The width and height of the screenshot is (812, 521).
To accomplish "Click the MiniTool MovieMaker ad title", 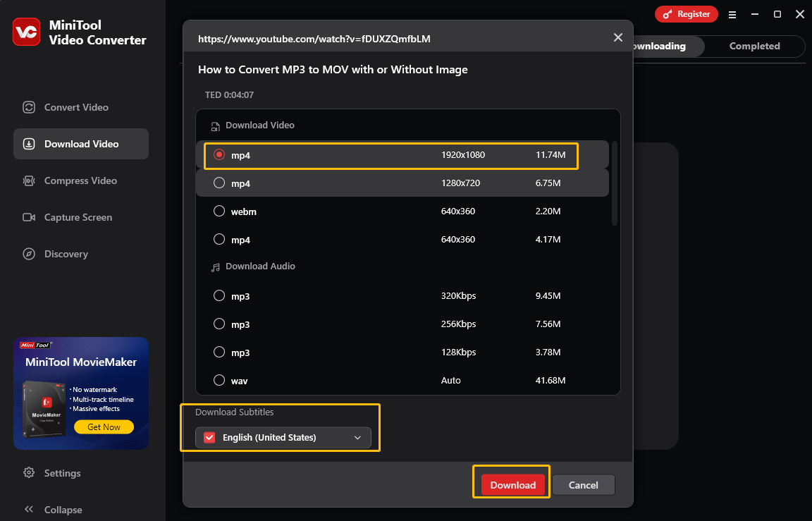I will pyautogui.click(x=81, y=362).
